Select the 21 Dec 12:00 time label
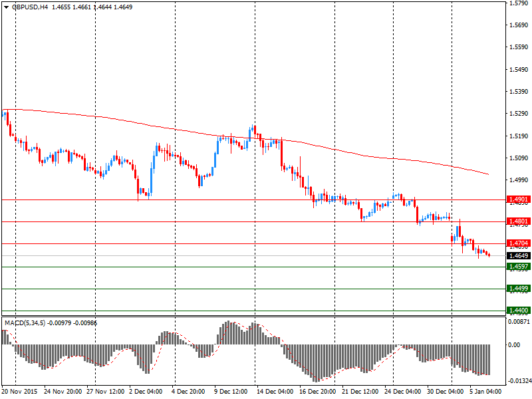Viewport: 532px width, 399px height. [x=360, y=391]
